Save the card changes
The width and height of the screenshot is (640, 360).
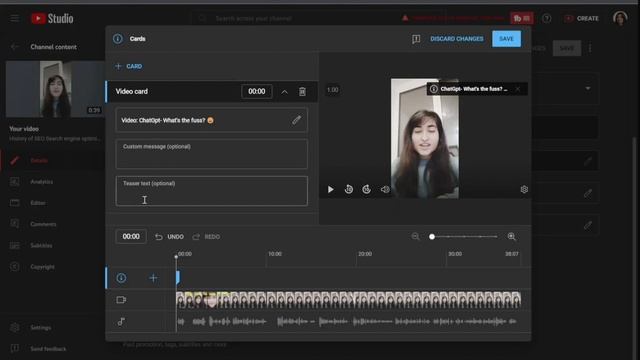[506, 39]
